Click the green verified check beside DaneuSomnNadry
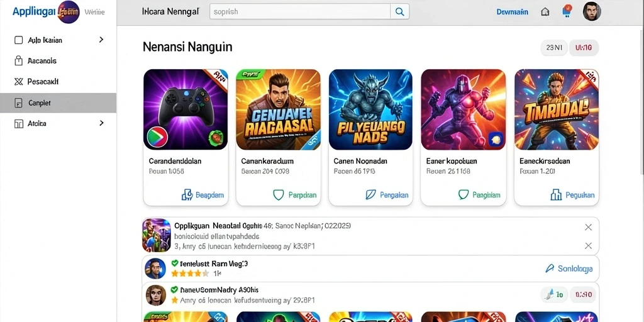Viewport: 644px width, 322px height. pyautogui.click(x=175, y=290)
